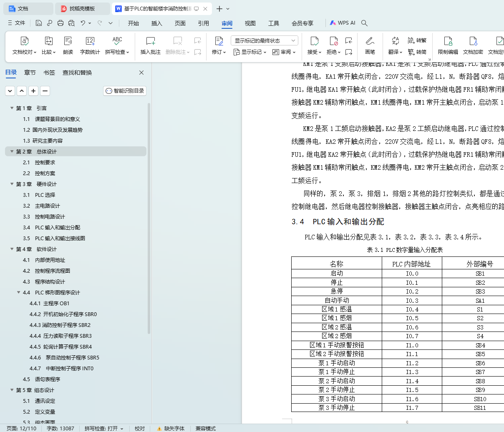Collapse the 第 5 章 组态设计 node

click(12, 390)
